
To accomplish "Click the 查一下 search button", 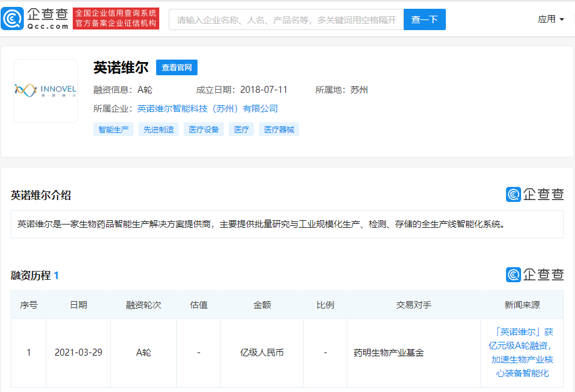I will (x=425, y=19).
